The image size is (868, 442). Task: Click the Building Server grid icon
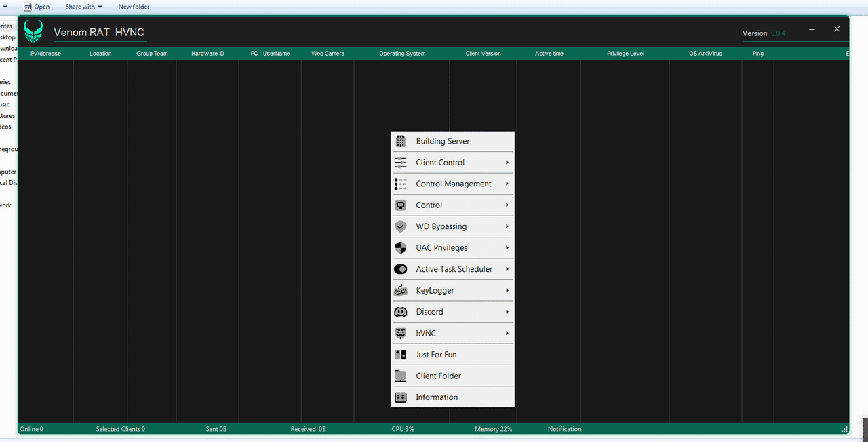(x=402, y=141)
